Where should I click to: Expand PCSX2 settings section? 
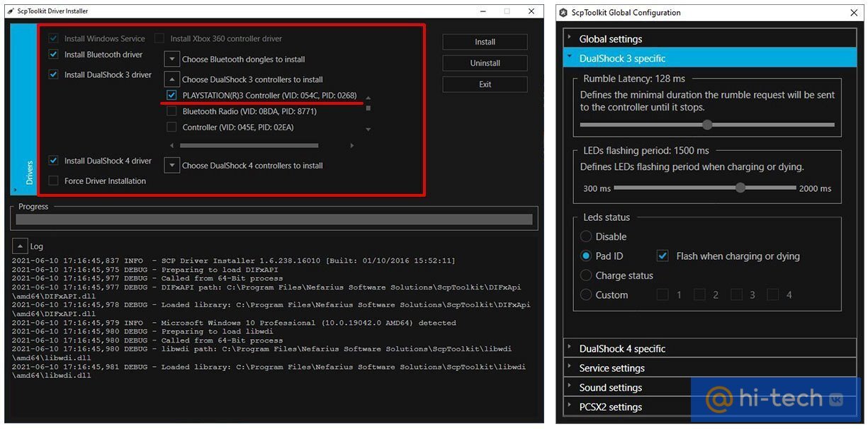point(710,407)
